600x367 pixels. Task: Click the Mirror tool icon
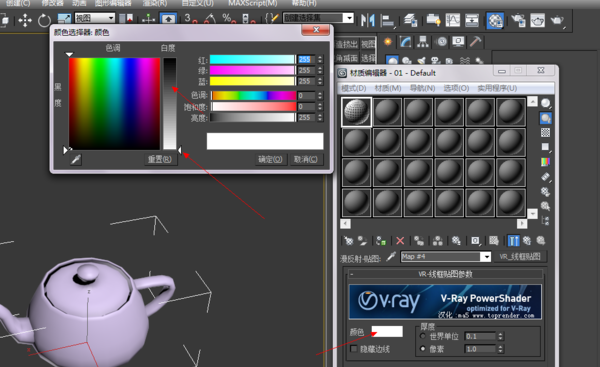(x=368, y=20)
